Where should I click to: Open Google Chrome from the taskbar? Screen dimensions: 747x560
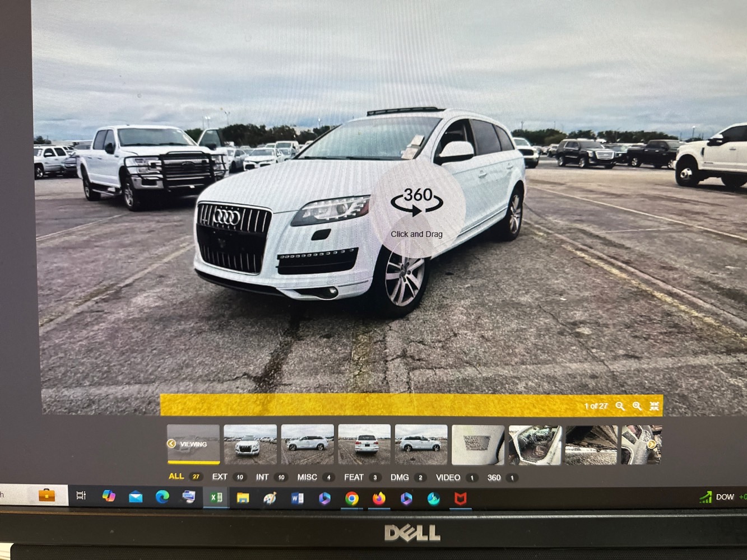(x=351, y=498)
